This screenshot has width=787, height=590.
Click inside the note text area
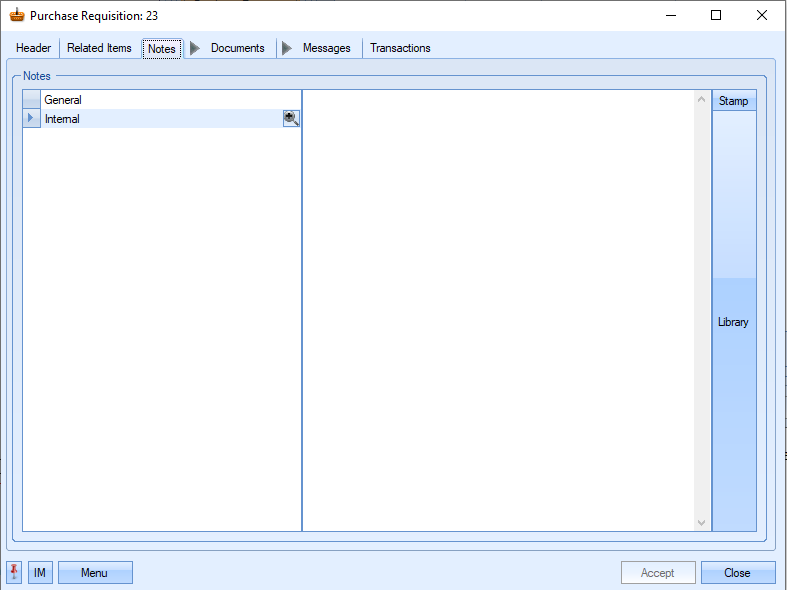tap(498, 310)
